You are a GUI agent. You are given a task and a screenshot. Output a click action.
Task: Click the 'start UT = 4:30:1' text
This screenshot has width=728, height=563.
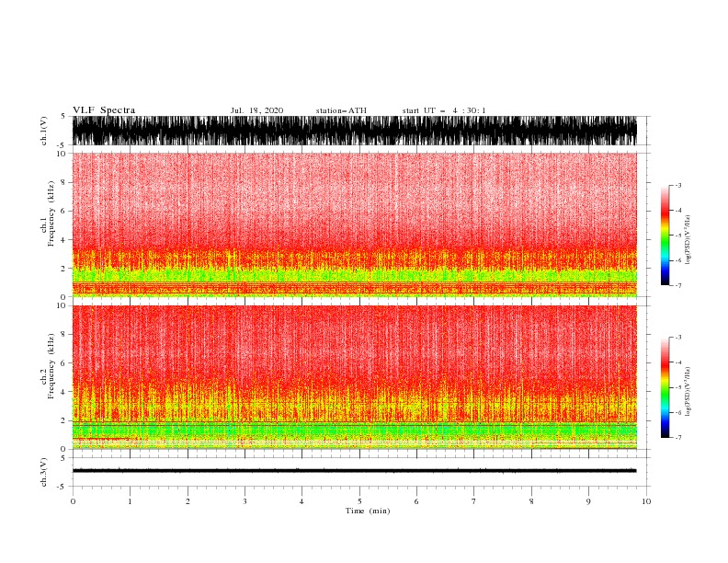pyautogui.click(x=444, y=110)
